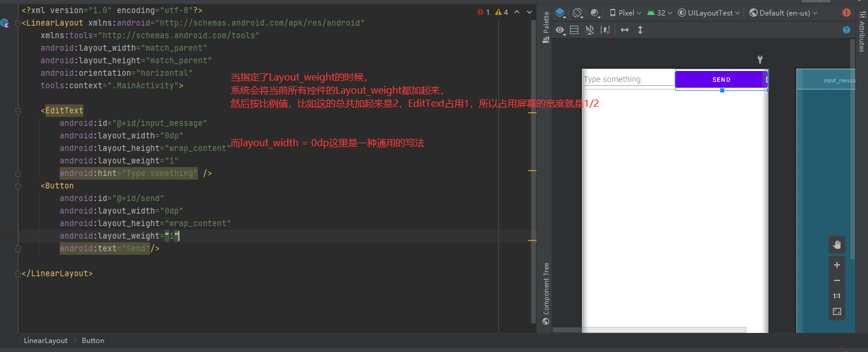
Task: Click the android:orientation="horizontal" line
Action: click(x=116, y=73)
